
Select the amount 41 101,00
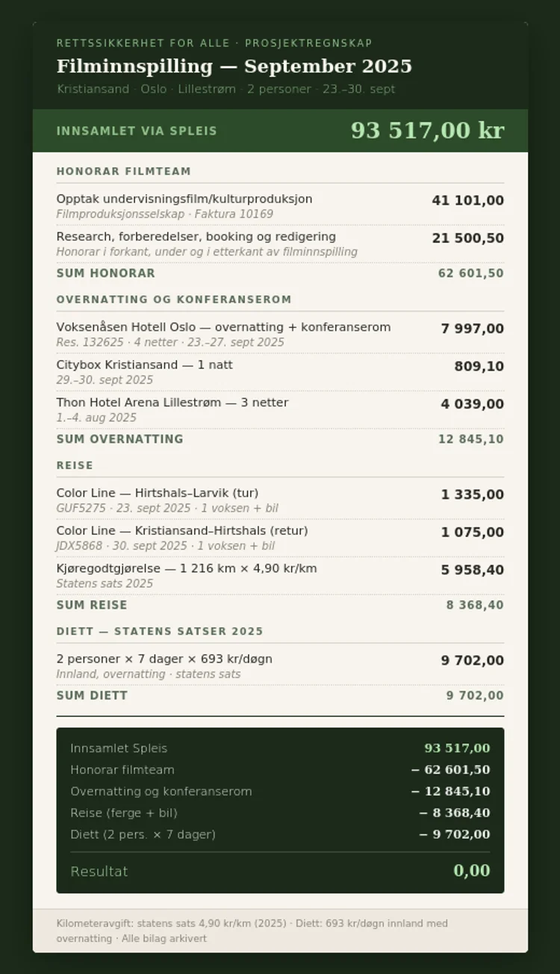[467, 200]
